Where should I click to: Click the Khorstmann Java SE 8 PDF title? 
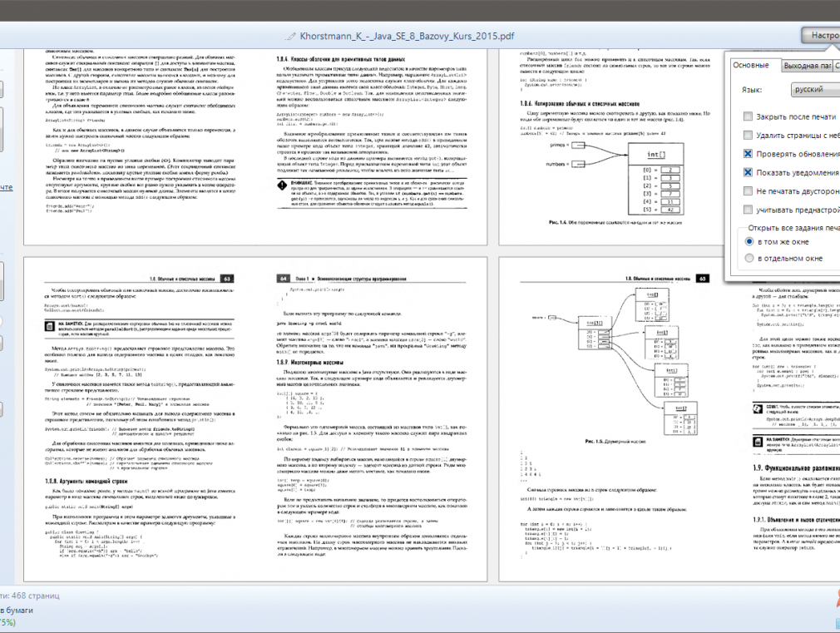point(407,36)
